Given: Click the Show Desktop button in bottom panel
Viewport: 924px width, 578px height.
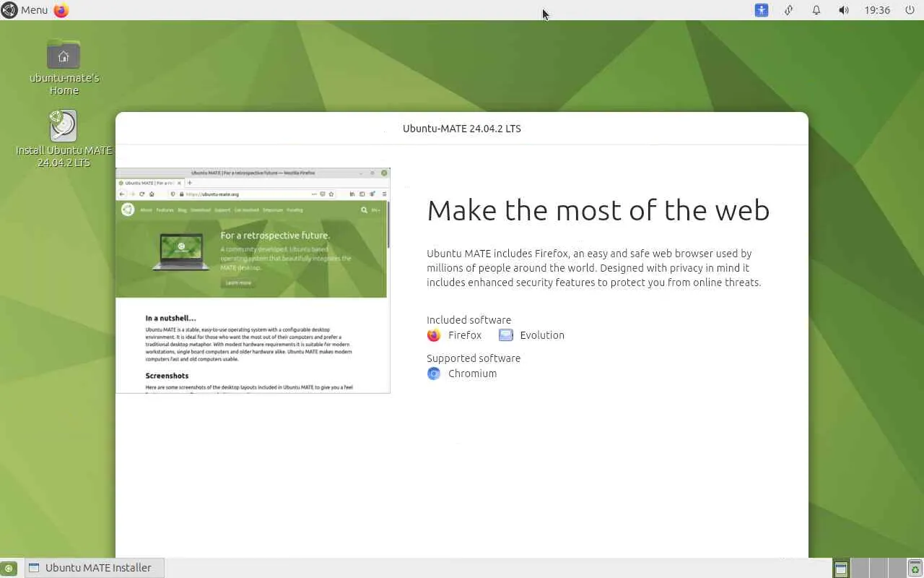Looking at the screenshot, I should [9, 568].
